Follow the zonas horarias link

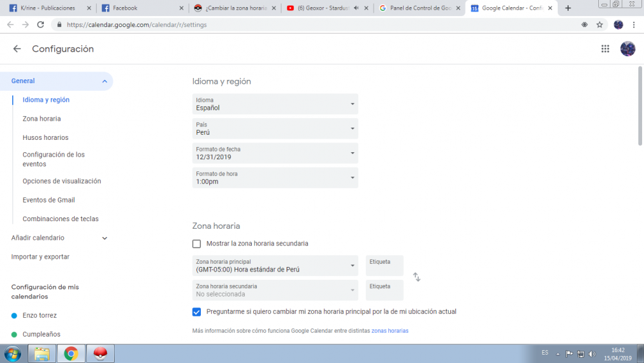(x=390, y=331)
